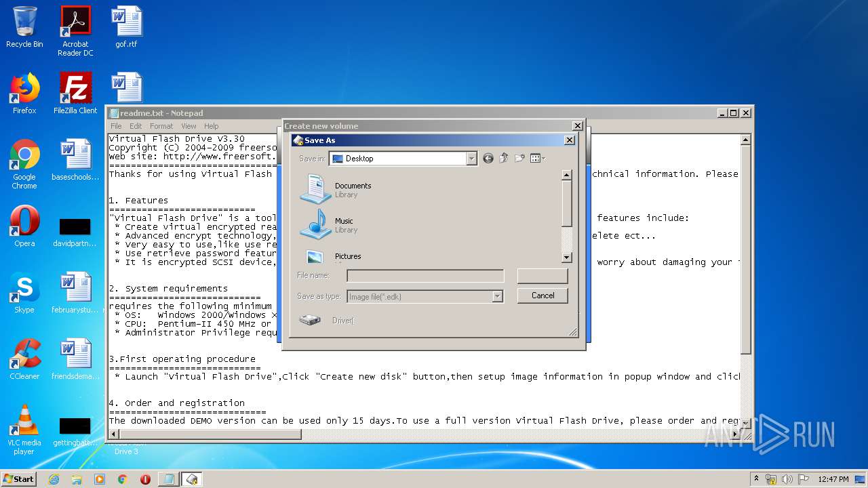Switch to the Notepad taskbar button
This screenshot has height=488, width=868.
coord(169,479)
